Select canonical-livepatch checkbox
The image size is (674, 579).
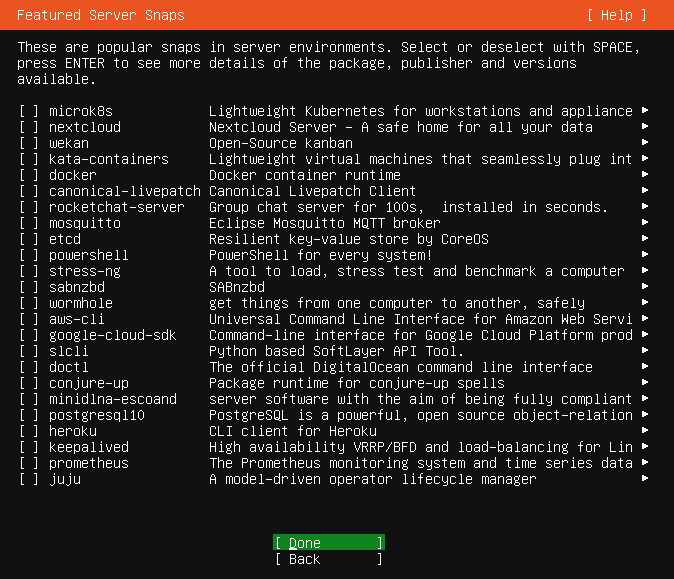(29, 191)
